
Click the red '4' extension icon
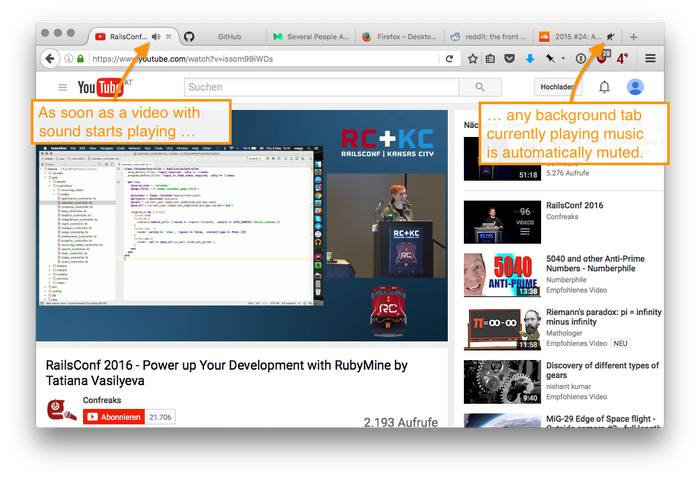(622, 58)
